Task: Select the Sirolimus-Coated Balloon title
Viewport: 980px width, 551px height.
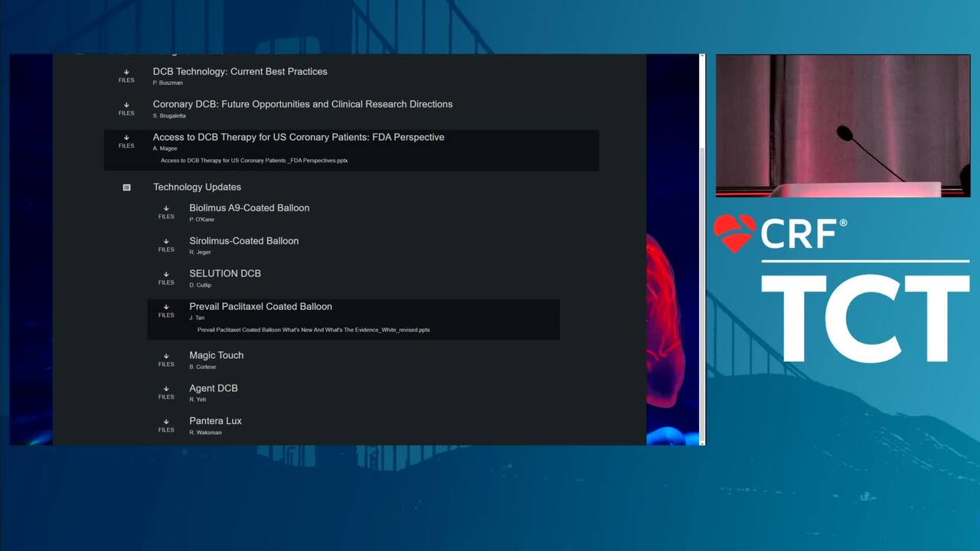Action: coord(244,240)
